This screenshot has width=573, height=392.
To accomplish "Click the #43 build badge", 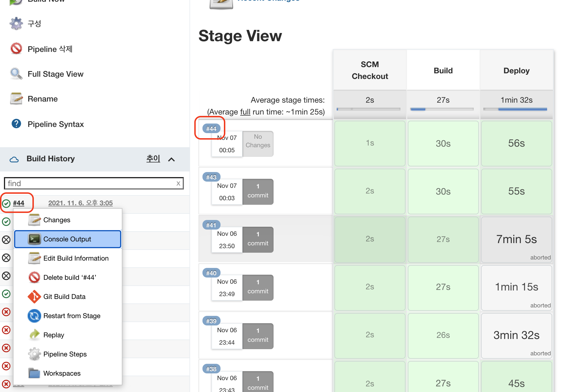I will (x=211, y=177).
